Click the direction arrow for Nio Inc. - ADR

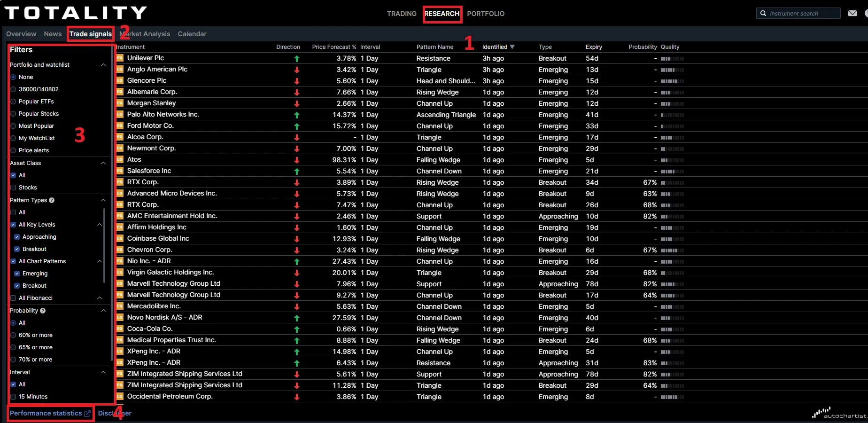297,261
